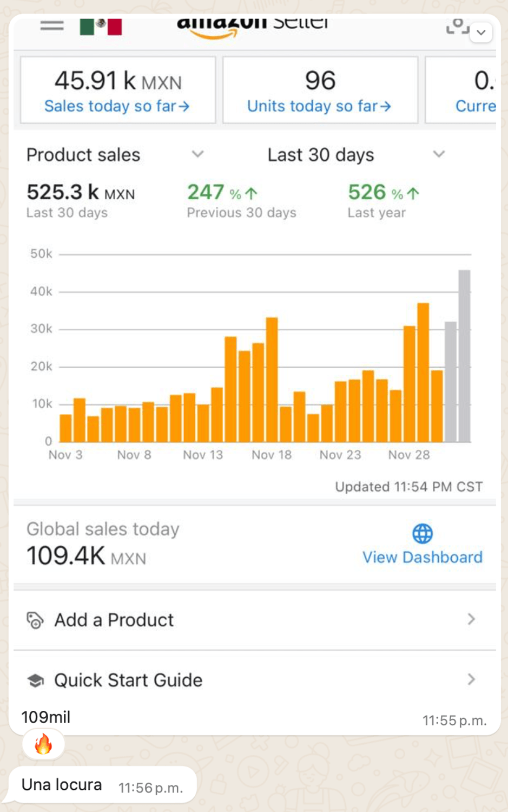Click the Add a Product tag icon
508x812 pixels.
(x=35, y=620)
